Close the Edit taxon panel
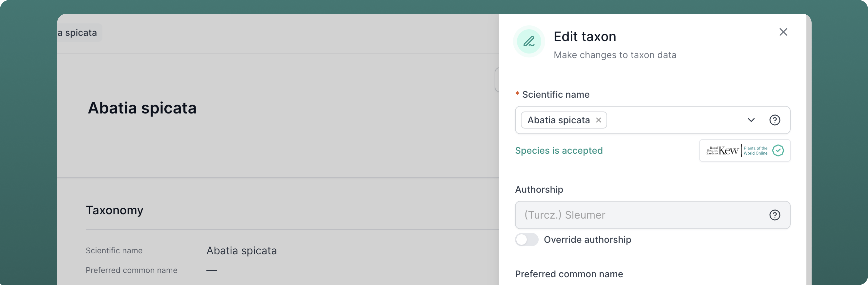This screenshot has width=868, height=285. click(783, 32)
